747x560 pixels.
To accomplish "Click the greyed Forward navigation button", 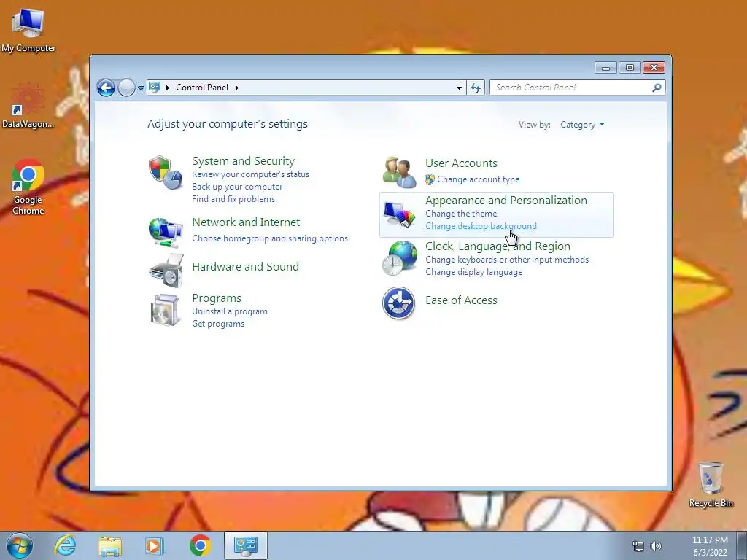I will pos(126,87).
